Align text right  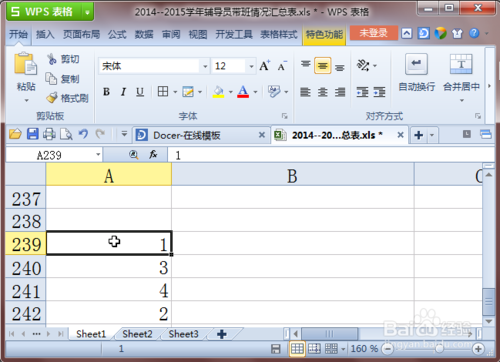pyautogui.click(x=340, y=92)
